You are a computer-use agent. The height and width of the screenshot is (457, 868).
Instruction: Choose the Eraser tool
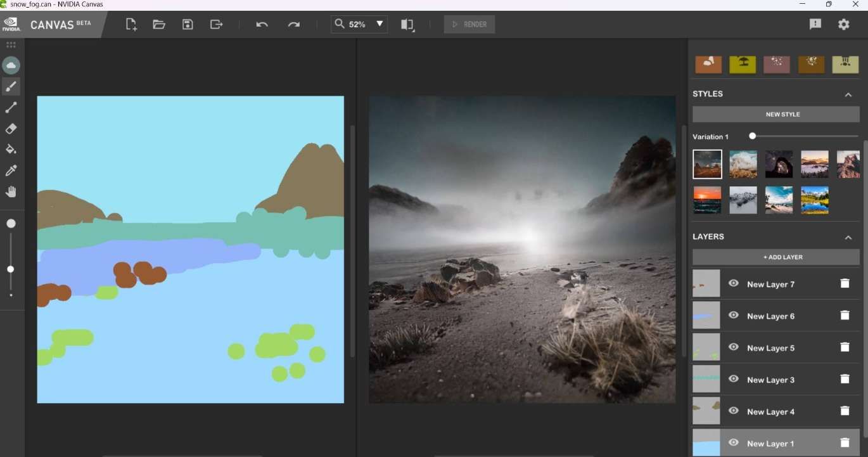pyautogui.click(x=11, y=129)
